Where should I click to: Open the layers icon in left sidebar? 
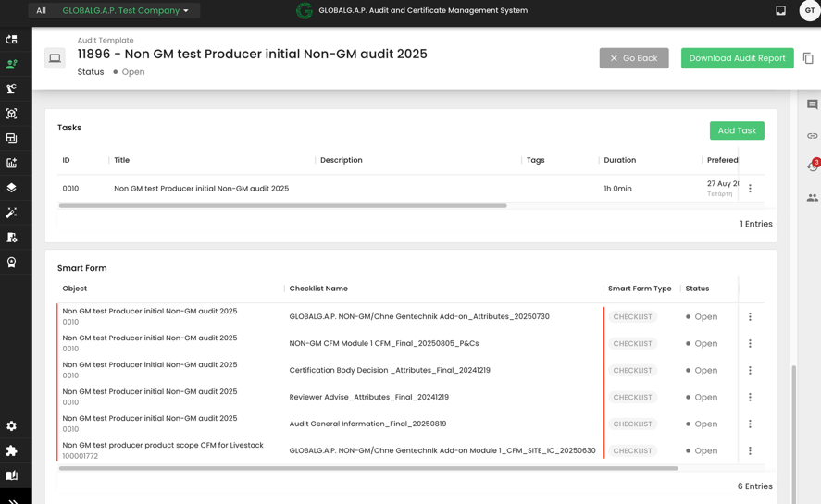point(12,188)
